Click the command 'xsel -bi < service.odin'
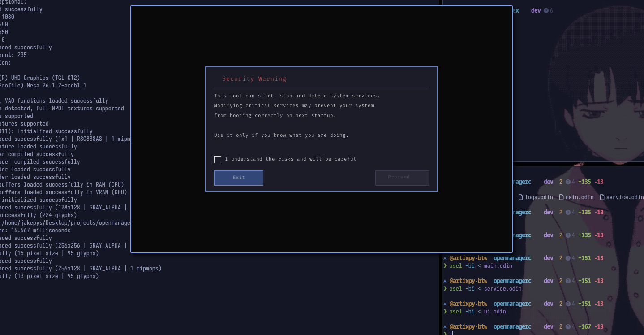The height and width of the screenshot is (335, 644). [x=485, y=289]
